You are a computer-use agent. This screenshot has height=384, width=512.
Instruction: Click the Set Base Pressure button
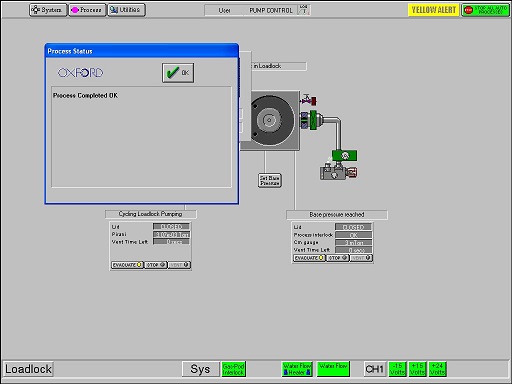pos(270,180)
